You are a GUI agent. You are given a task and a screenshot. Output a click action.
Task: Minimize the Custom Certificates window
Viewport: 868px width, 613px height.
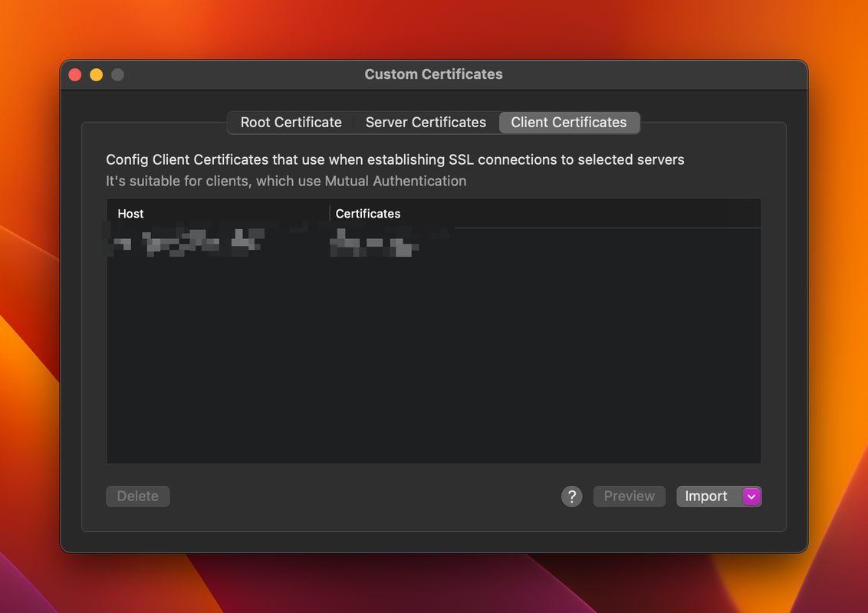point(97,74)
